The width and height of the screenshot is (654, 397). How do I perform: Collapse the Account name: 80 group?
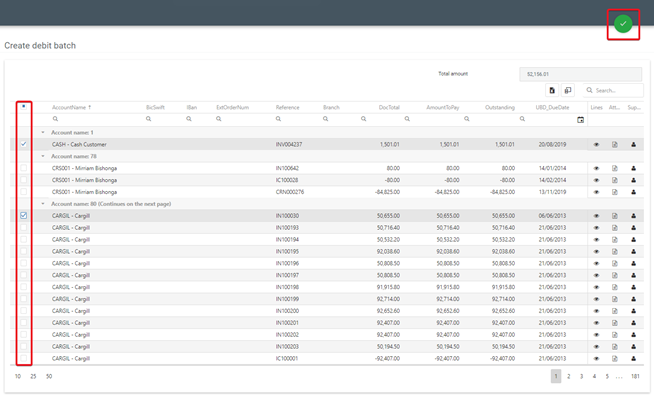pyautogui.click(x=43, y=204)
